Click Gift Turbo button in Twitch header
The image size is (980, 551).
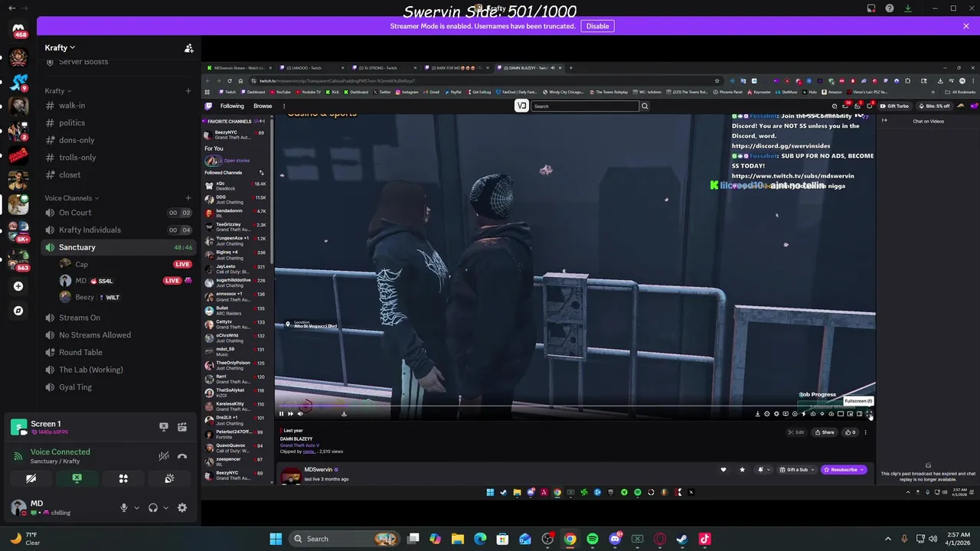[x=894, y=106]
